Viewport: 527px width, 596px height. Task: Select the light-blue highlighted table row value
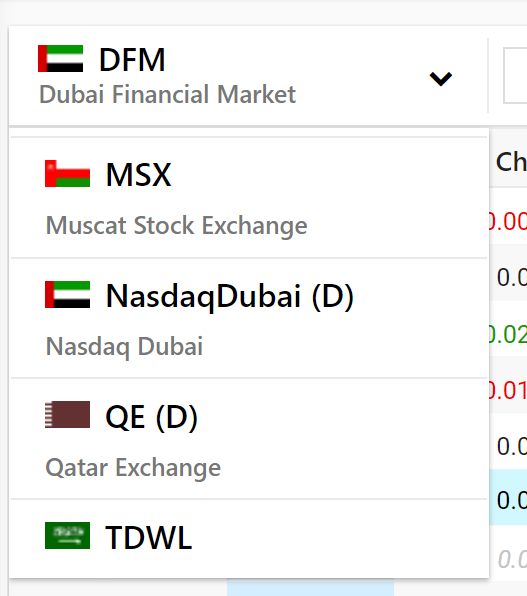pos(512,501)
